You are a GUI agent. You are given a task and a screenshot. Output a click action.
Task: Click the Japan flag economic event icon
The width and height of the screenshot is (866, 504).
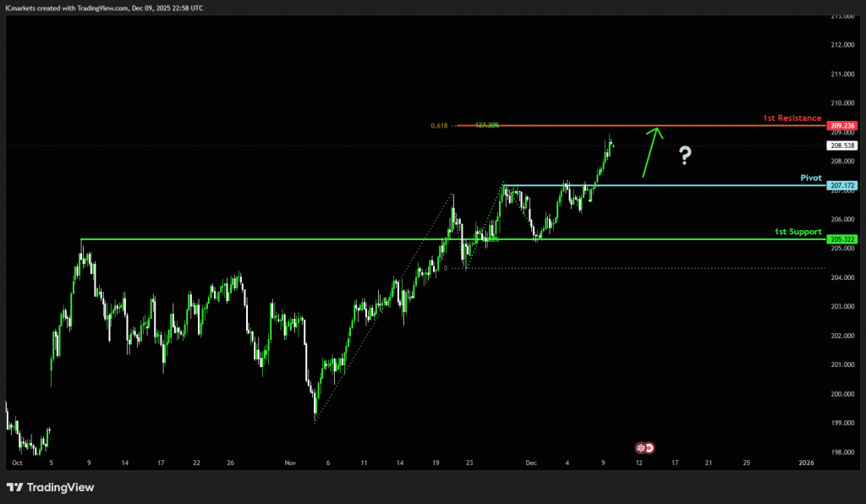(x=650, y=446)
